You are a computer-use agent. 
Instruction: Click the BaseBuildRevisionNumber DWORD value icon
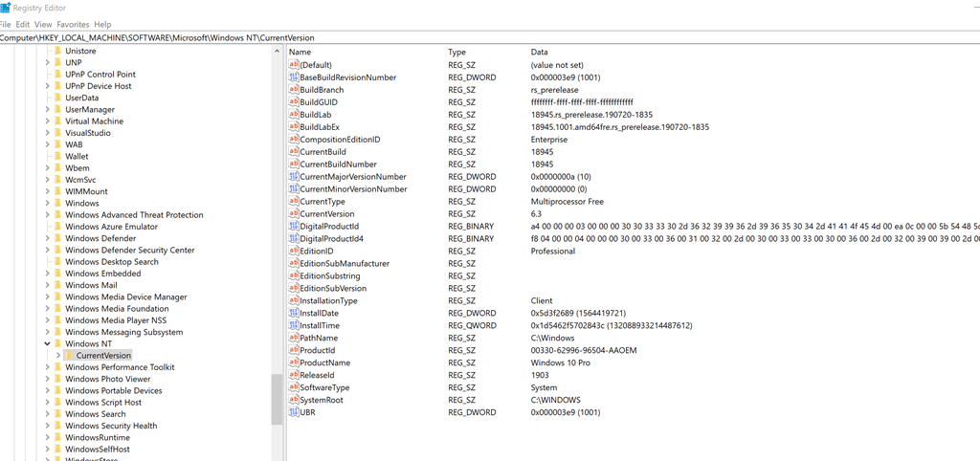pyautogui.click(x=294, y=77)
